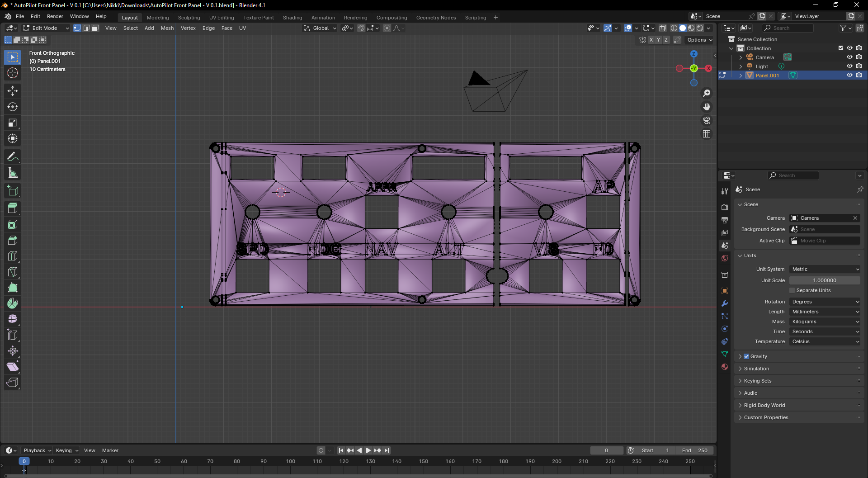Select the Measure tool
Screen dimensions: 868x478
13,173
